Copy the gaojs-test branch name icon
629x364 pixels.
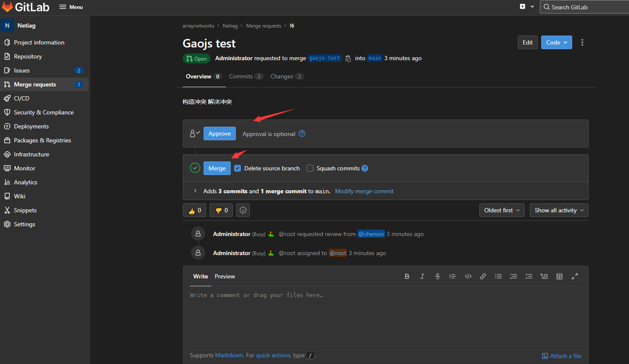click(x=348, y=58)
